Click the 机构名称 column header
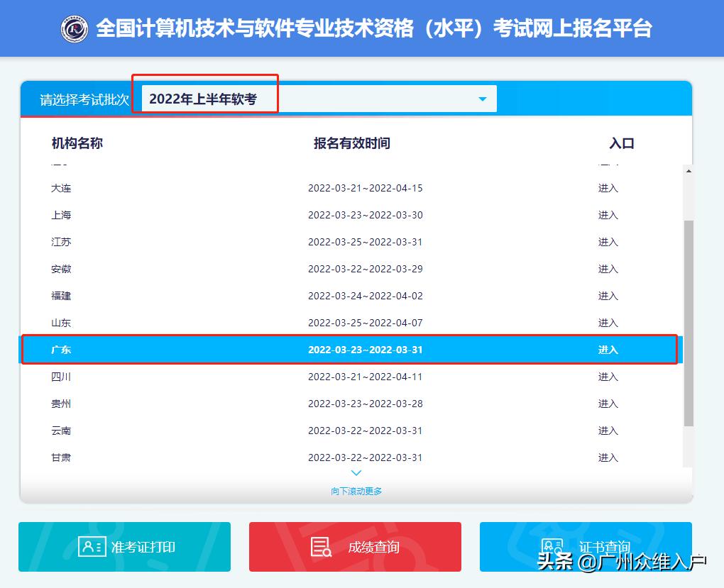Image resolution: width=724 pixels, height=588 pixels. (x=77, y=143)
